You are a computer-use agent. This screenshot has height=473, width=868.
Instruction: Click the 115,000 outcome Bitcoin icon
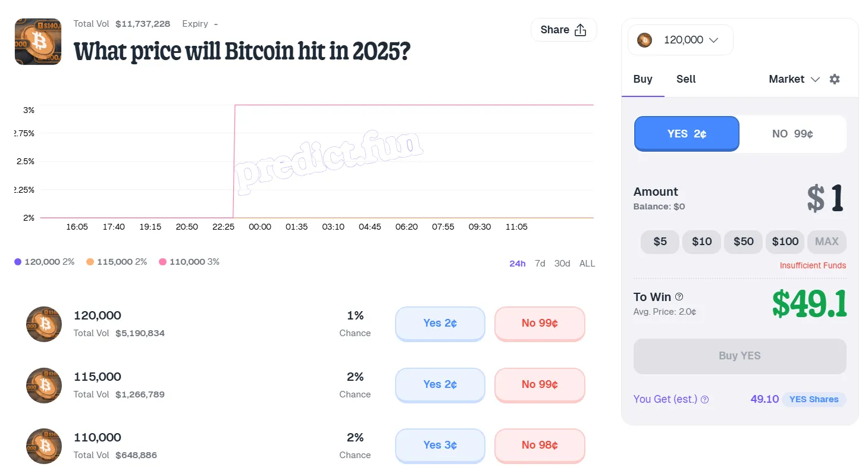tap(44, 386)
